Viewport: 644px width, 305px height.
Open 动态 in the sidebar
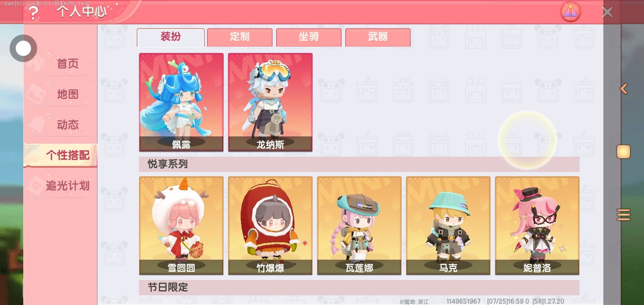68,125
